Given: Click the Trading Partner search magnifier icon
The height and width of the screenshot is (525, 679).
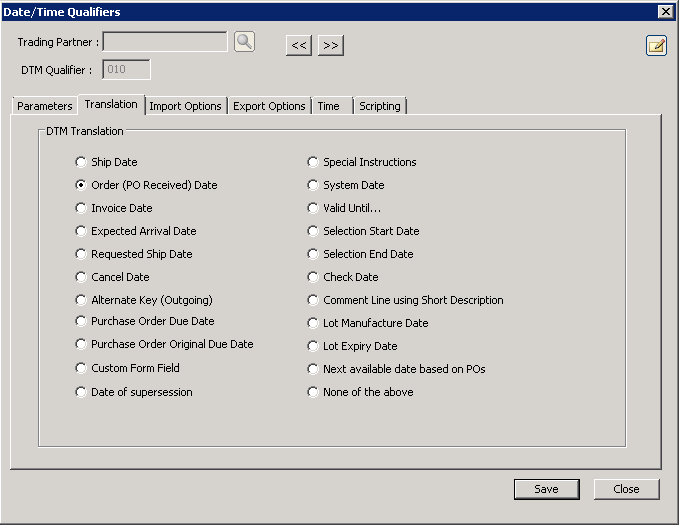Looking at the screenshot, I should point(245,42).
